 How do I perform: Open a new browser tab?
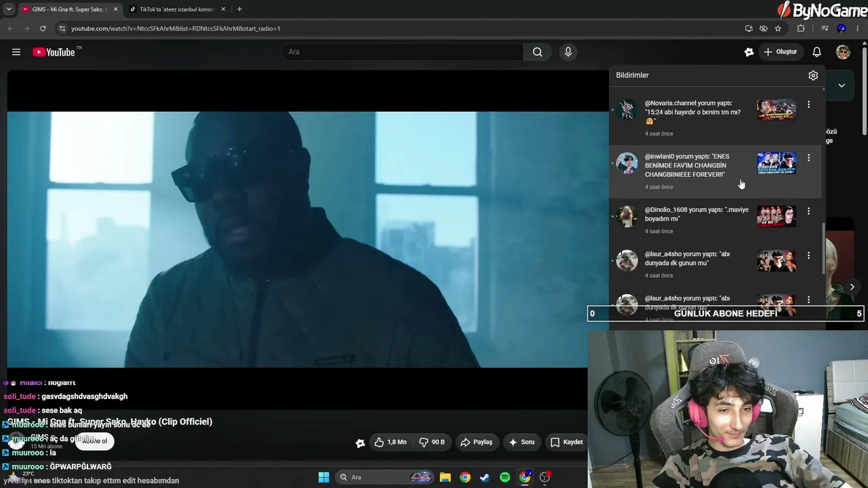tap(239, 9)
